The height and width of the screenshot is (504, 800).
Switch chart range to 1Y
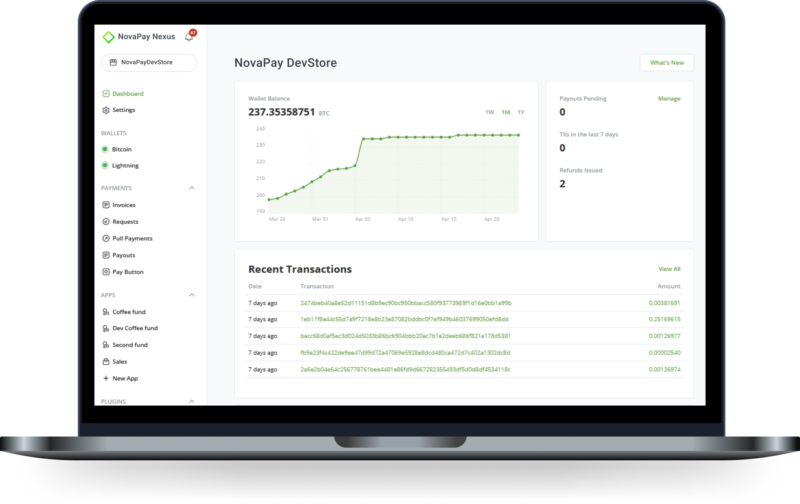point(520,112)
